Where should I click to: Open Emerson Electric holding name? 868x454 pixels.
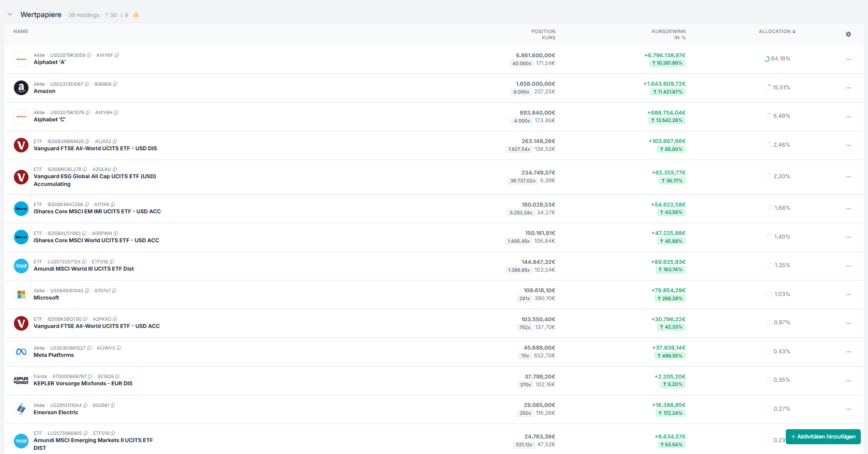coord(56,413)
